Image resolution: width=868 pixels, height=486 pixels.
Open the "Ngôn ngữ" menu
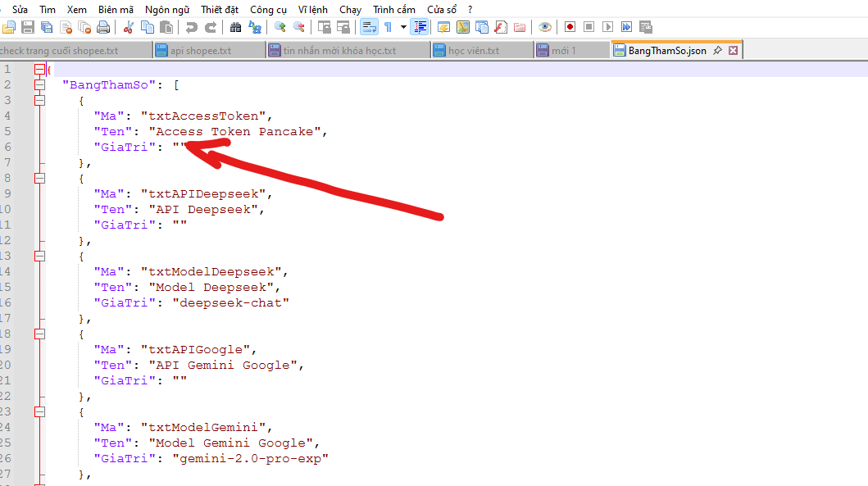point(166,9)
